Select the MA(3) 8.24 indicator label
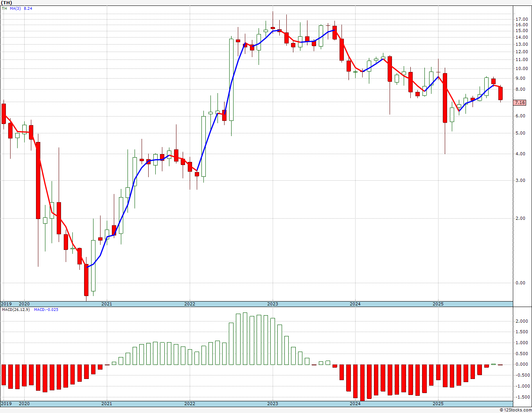The width and height of the screenshot is (532, 413). click(21, 8)
